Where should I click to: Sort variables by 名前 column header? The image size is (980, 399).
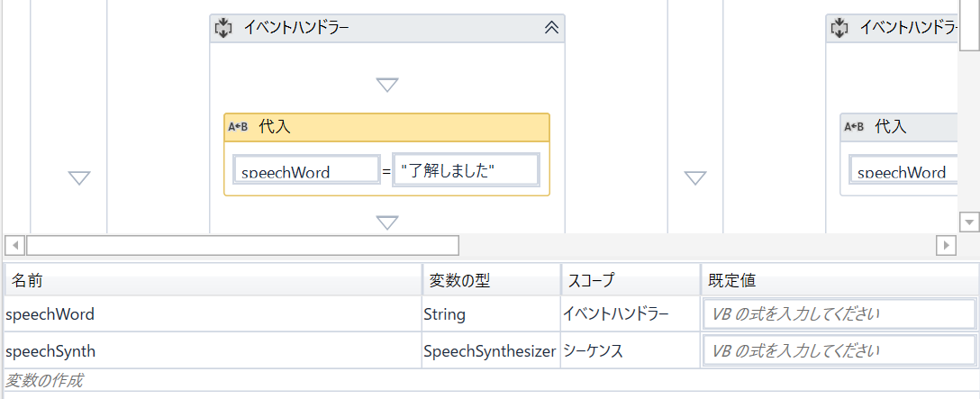pos(213,280)
